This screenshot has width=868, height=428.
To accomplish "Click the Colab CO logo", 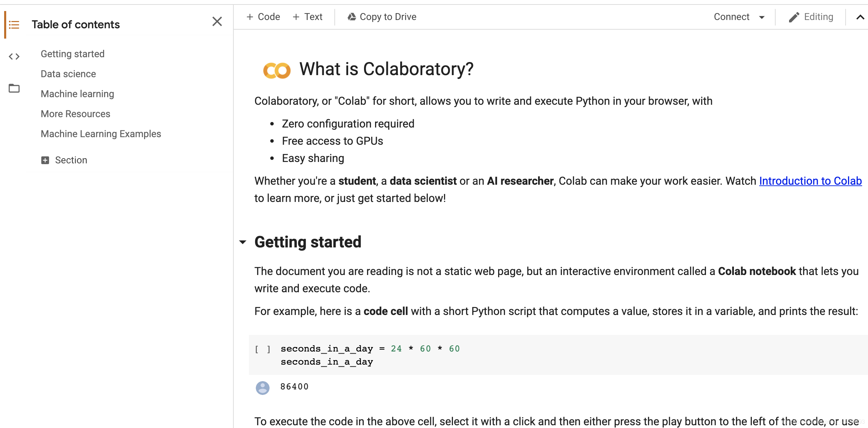I will tap(277, 70).
